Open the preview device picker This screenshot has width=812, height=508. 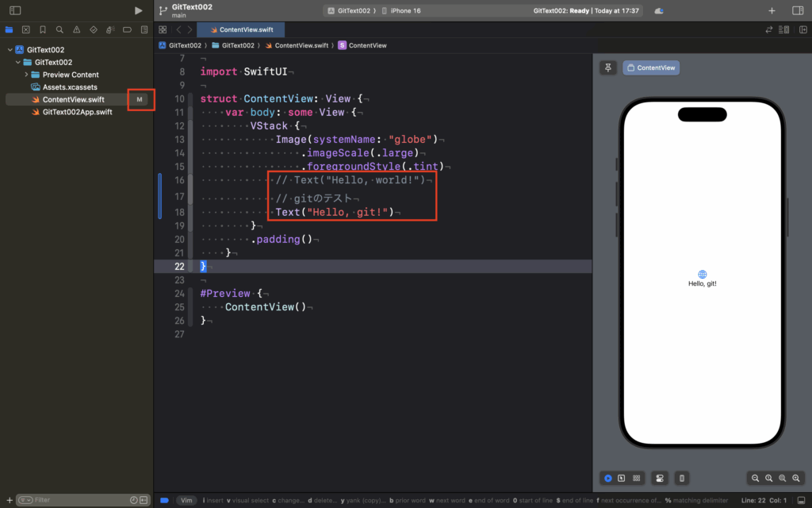(x=682, y=478)
